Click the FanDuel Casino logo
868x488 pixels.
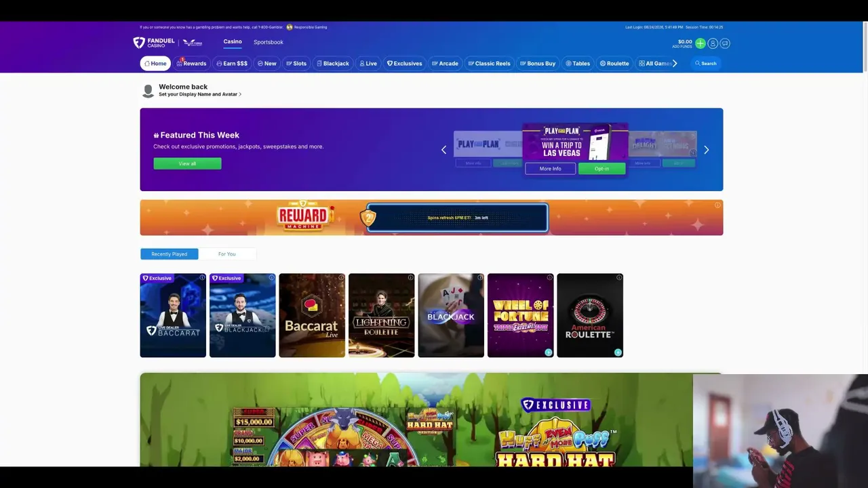point(154,43)
